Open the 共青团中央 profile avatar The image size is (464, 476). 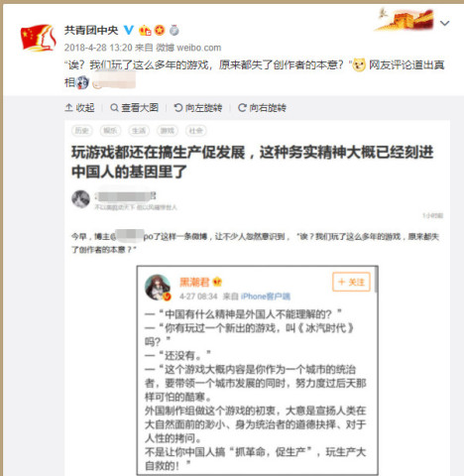click(x=39, y=38)
